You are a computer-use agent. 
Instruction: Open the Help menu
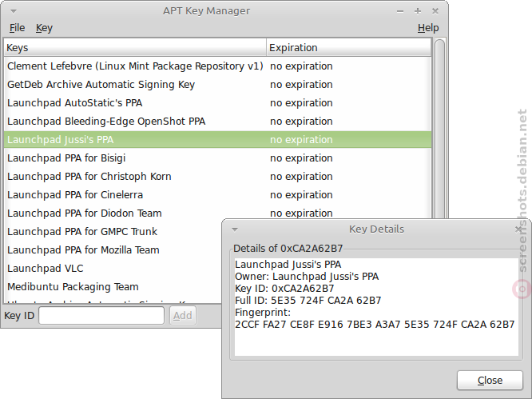(428, 28)
